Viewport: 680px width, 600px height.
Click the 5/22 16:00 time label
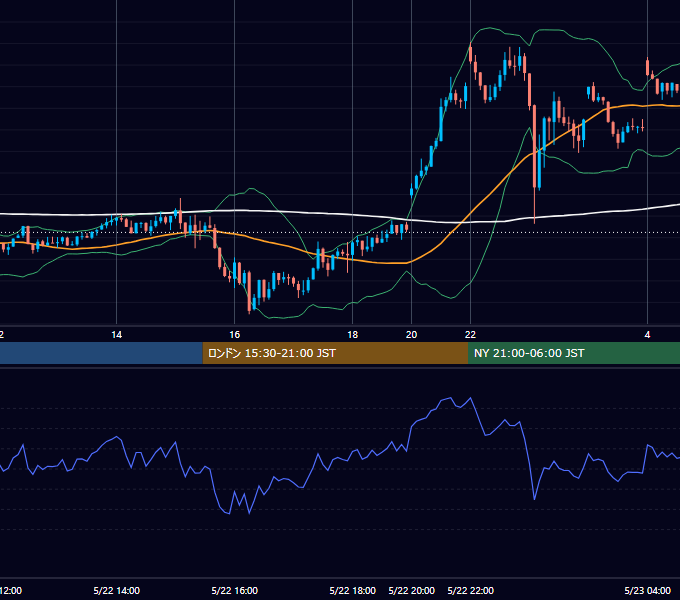[235, 590]
